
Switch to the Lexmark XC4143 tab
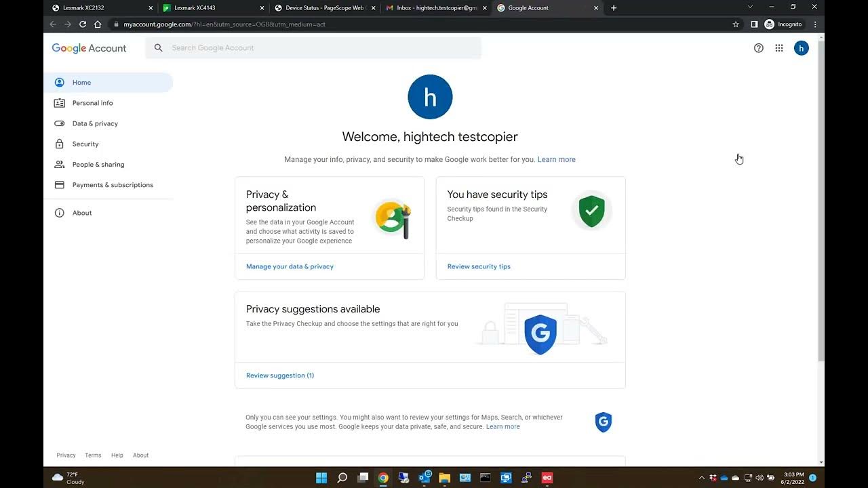tap(213, 8)
